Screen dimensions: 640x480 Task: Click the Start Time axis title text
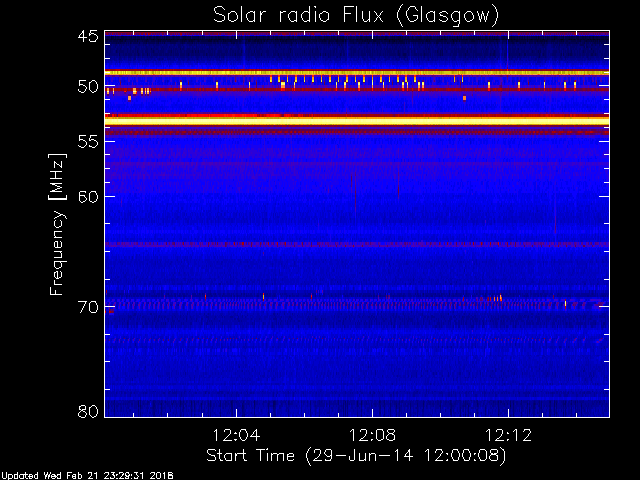356,456
